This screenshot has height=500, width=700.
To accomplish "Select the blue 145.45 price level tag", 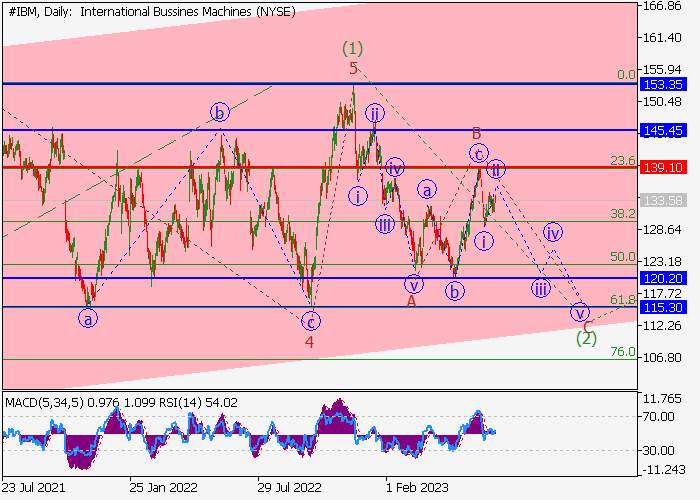I will coord(662,130).
